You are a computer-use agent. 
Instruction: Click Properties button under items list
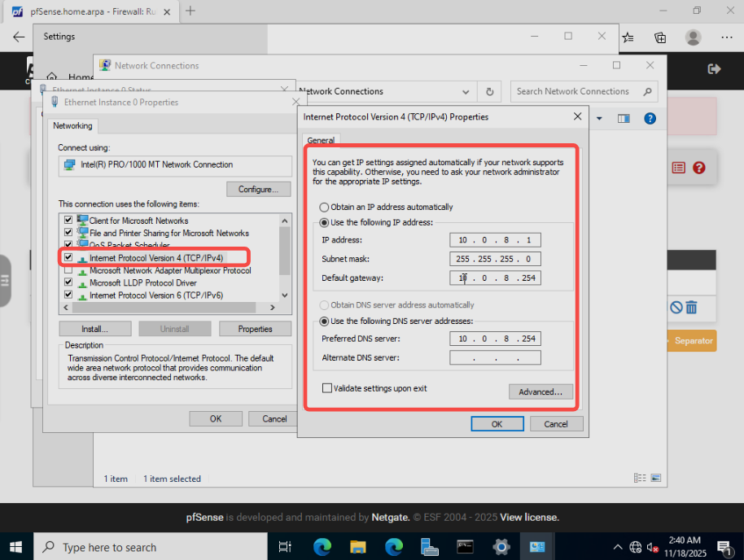click(x=256, y=329)
